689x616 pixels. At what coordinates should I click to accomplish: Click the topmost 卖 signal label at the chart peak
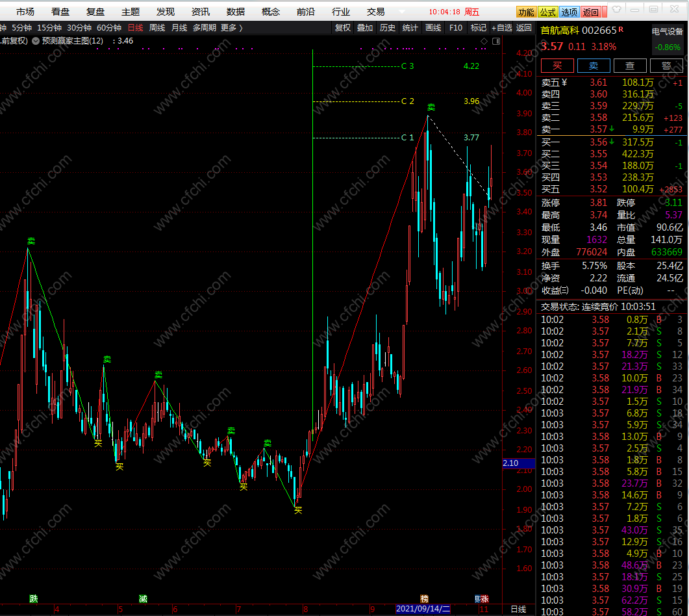tap(431, 107)
